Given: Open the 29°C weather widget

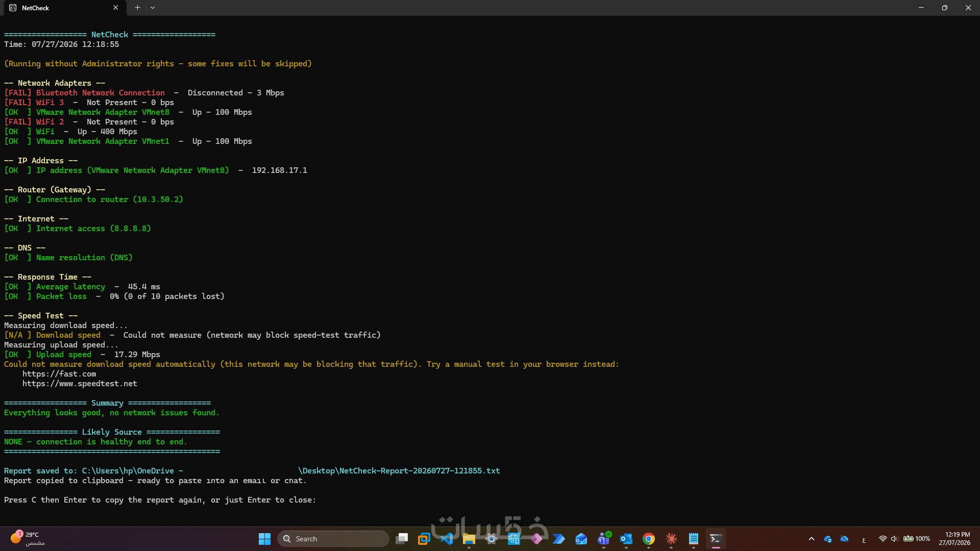Looking at the screenshot, I should tap(28, 539).
